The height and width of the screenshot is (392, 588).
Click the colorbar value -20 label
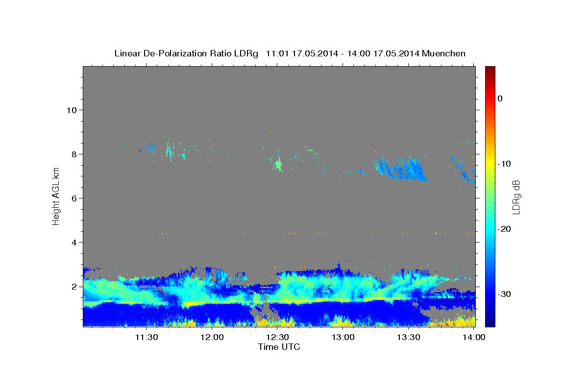pos(505,229)
